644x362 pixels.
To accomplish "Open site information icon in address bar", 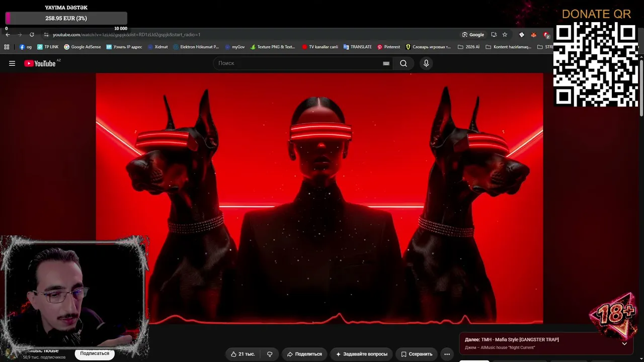I will [x=46, y=35].
